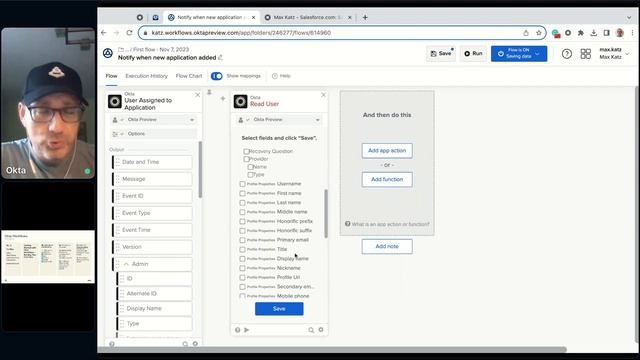Viewport: 640px width, 360px height.
Task: Open the browser side panel icon
Action: (x=607, y=33)
